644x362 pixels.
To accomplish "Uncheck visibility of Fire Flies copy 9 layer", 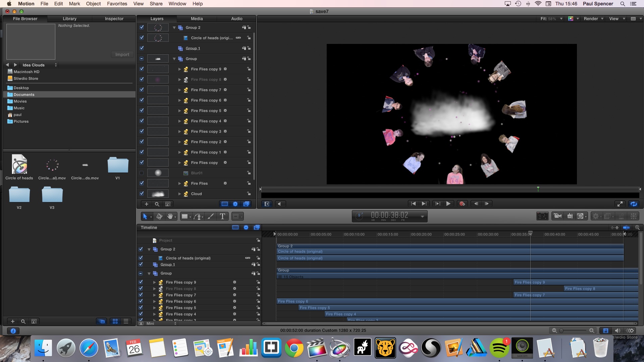I will (x=142, y=69).
